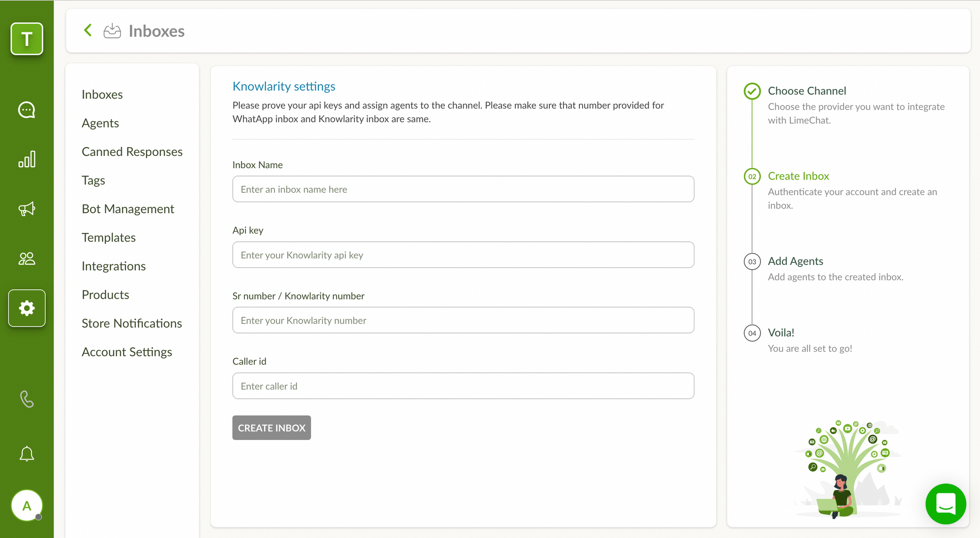Click the Inboxes tray header icon

(x=112, y=31)
